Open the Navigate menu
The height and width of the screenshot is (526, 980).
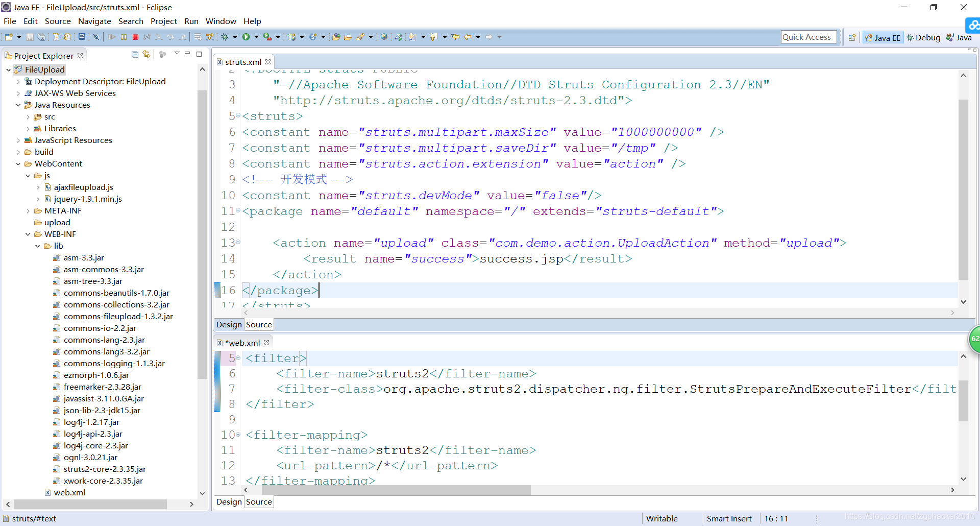pos(94,21)
